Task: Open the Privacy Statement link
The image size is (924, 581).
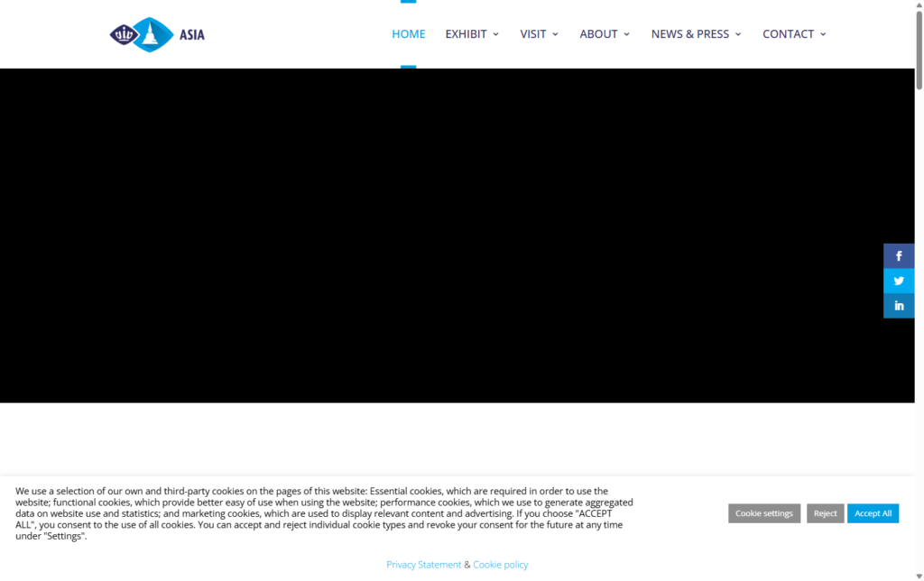Action: [423, 564]
